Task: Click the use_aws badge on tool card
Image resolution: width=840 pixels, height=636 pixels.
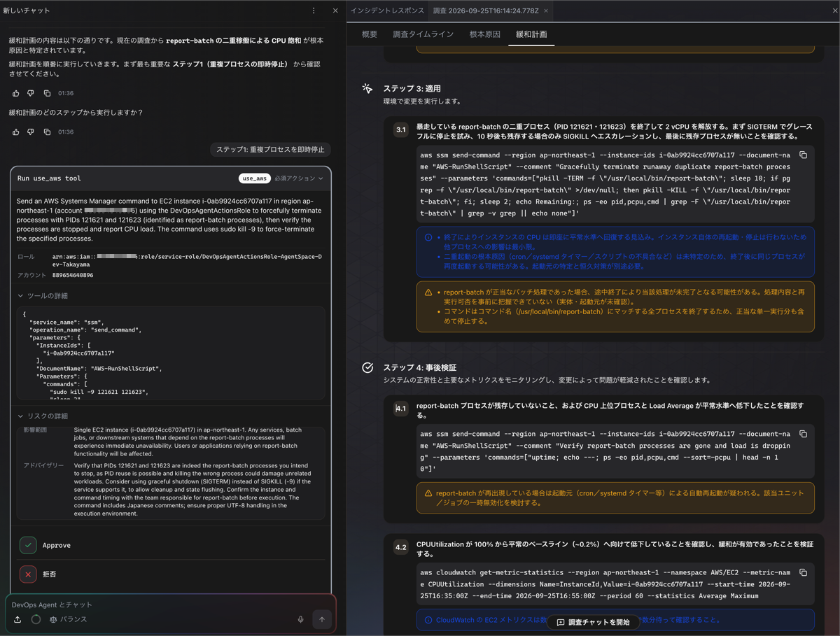Action: point(254,178)
